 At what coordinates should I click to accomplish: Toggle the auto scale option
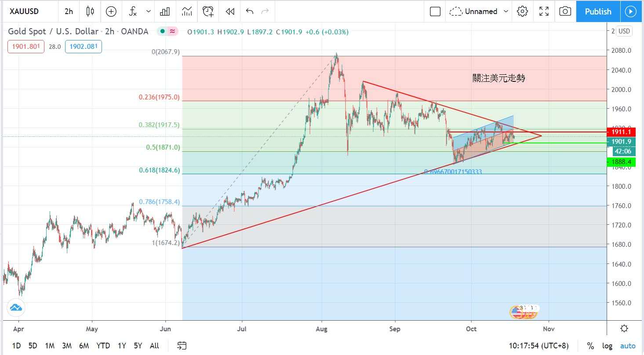[x=628, y=346]
